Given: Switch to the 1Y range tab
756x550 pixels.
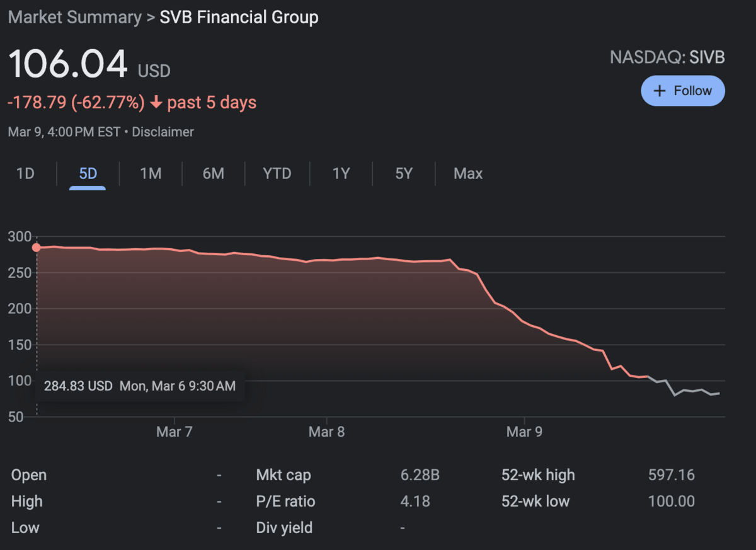Looking at the screenshot, I should click(341, 174).
